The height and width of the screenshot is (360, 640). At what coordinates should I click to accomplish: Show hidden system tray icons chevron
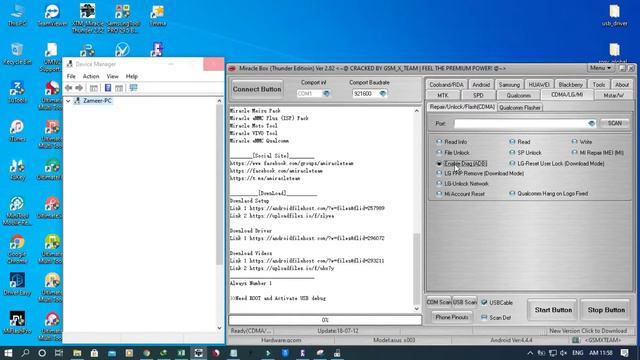point(530,353)
